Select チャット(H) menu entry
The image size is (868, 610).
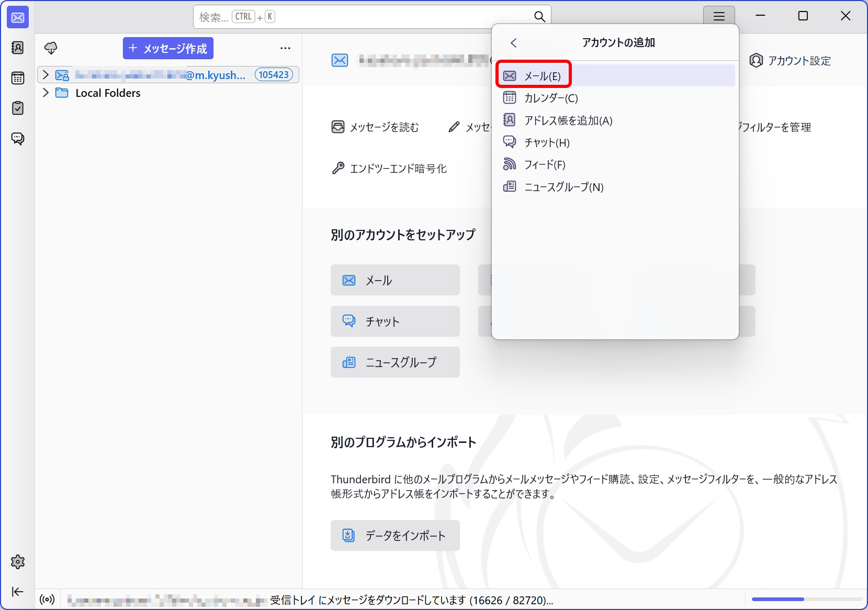[615, 142]
